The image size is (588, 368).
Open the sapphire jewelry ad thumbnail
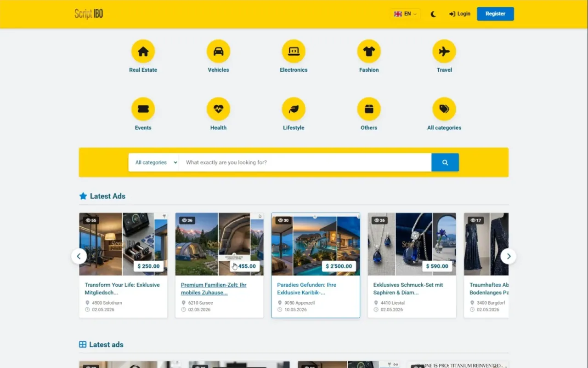coord(412,244)
